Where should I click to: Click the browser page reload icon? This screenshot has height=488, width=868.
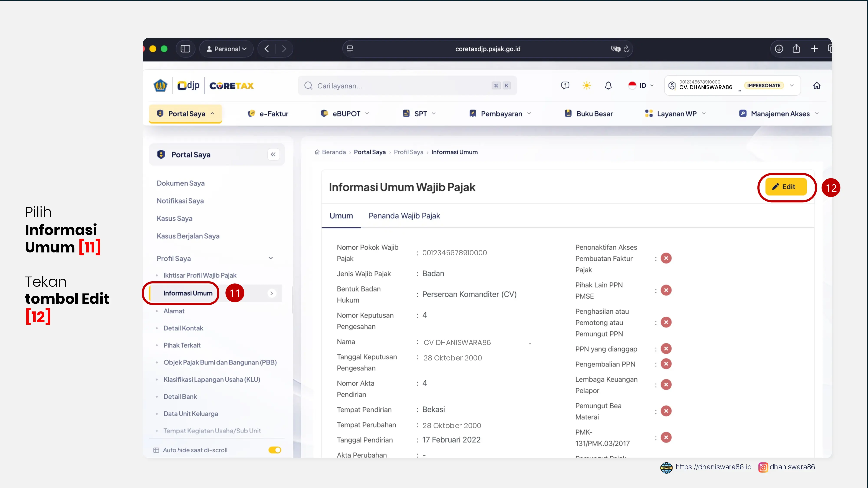626,49
